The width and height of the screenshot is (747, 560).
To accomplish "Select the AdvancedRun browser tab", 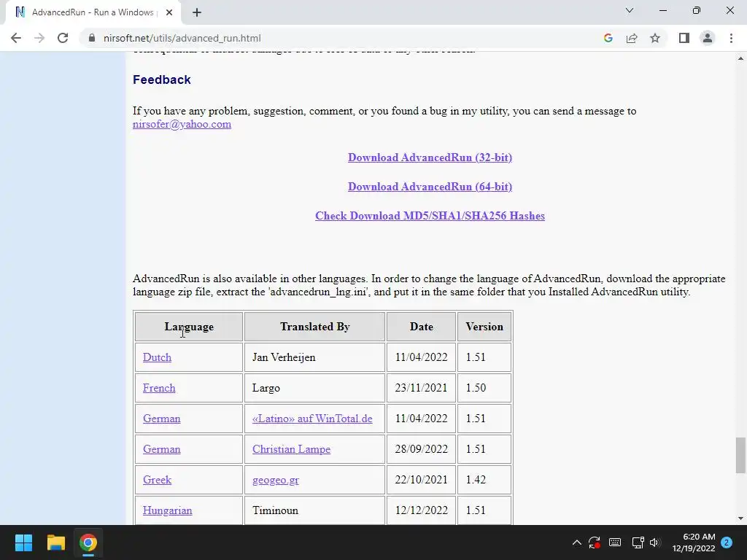I will [93, 12].
